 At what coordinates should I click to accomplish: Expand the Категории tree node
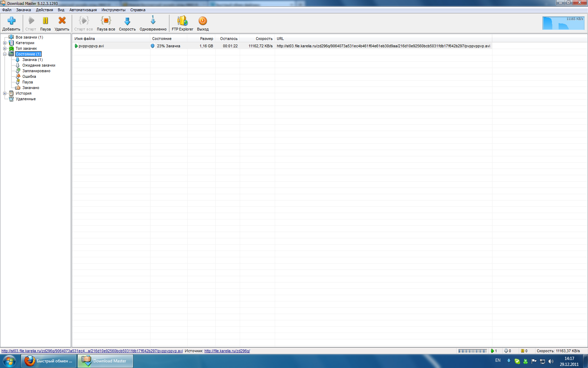click(5, 43)
